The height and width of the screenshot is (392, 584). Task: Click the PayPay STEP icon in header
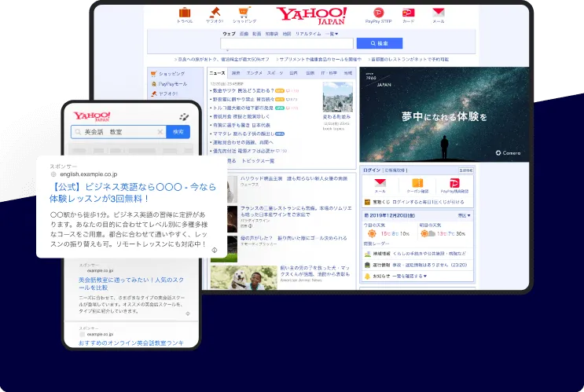380,13
